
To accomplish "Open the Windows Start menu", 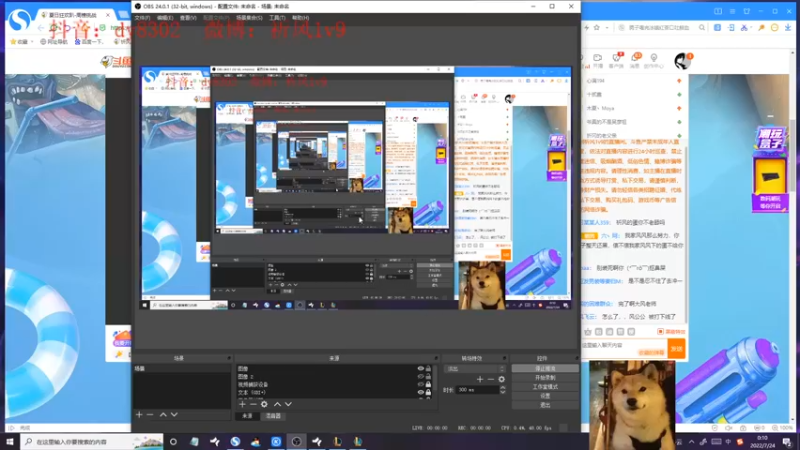I will pos(10,441).
